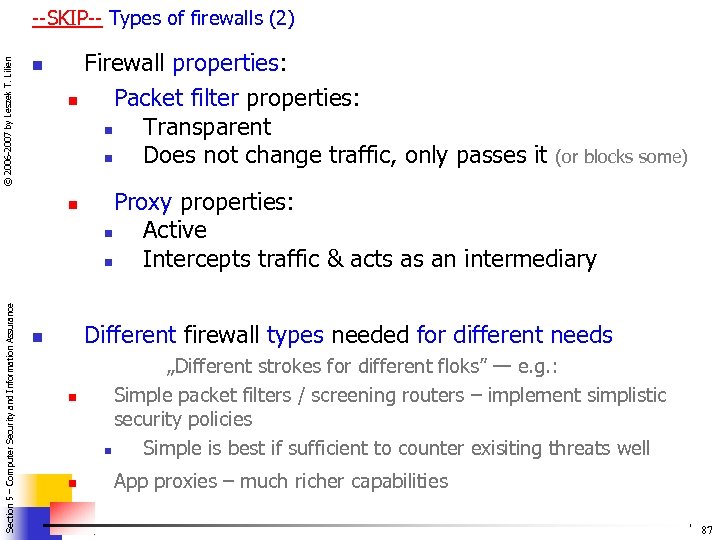Click the red bullet next to "Proxy properties:"
Image resolution: width=720 pixels, height=540 pixels.
coord(72,204)
